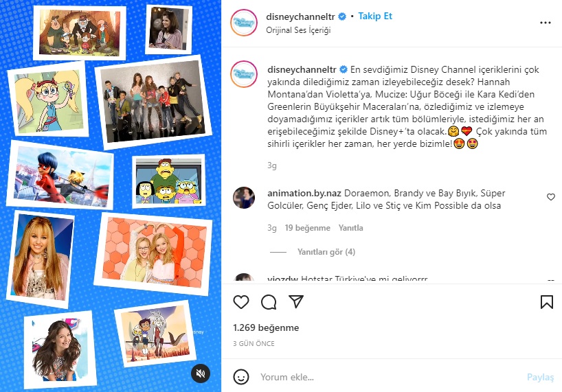The width and height of the screenshot is (562, 392).
Task: Unmute the video with speaker icon
Action: pos(201,373)
